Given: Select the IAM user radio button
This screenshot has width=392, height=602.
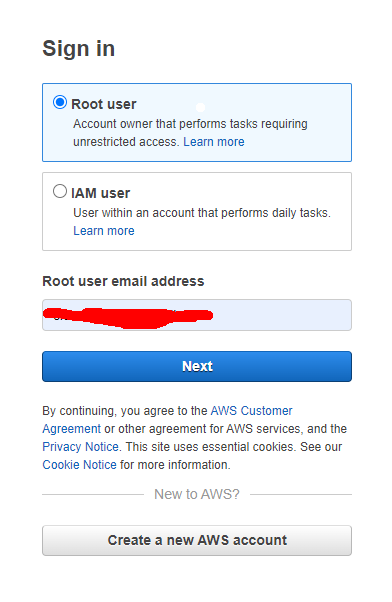Looking at the screenshot, I should [x=60, y=191].
